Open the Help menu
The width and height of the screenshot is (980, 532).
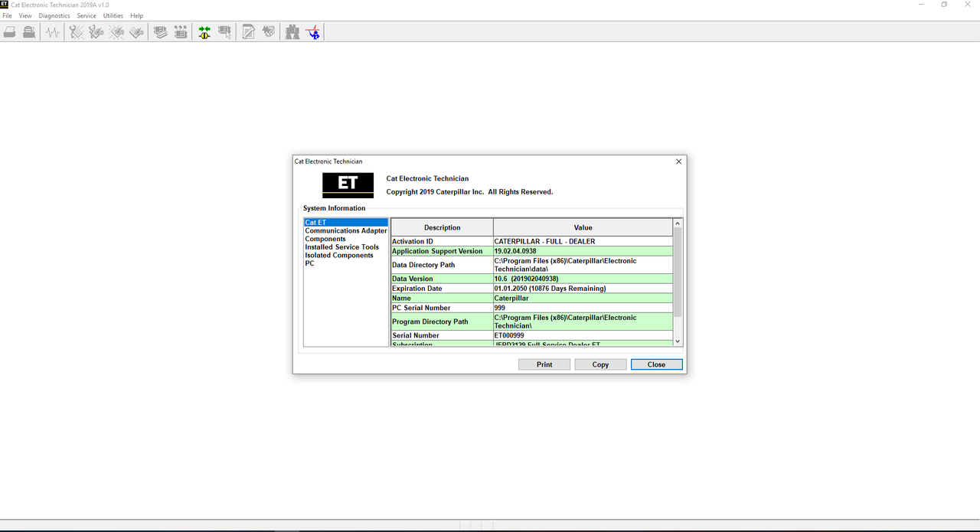[136, 15]
